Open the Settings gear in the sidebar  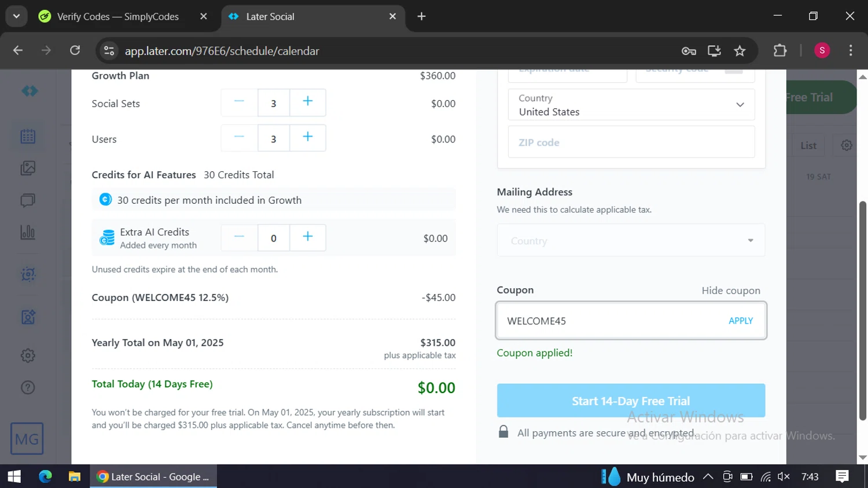click(x=28, y=355)
